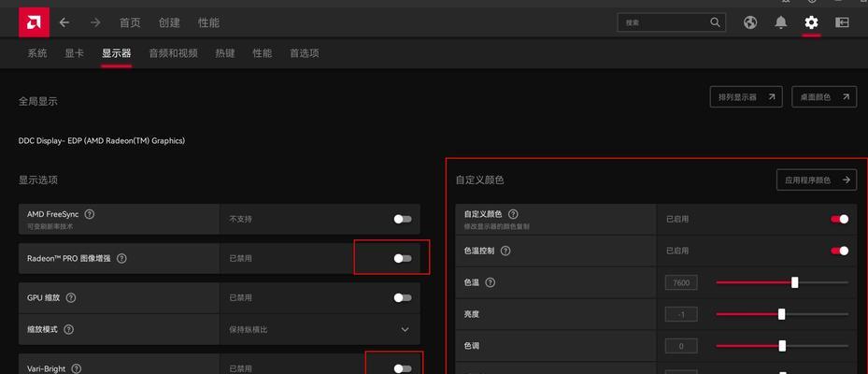
Task: Expand 缩放模式 dropdown chevron
Action: pos(406,329)
